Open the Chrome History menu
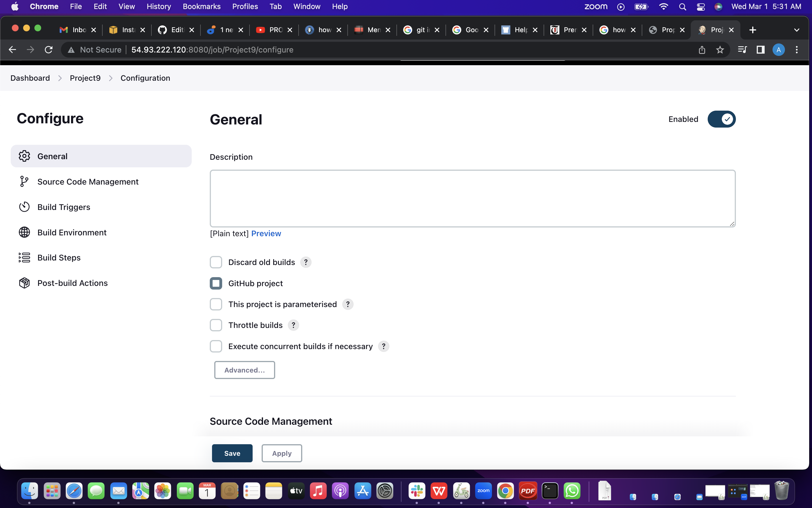 pos(159,6)
